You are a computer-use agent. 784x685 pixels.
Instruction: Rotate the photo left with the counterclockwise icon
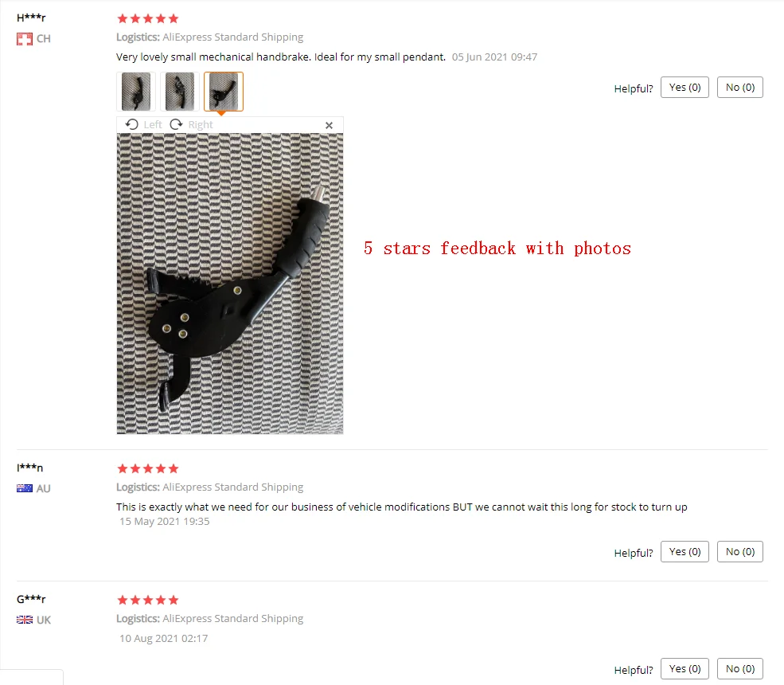(x=132, y=124)
